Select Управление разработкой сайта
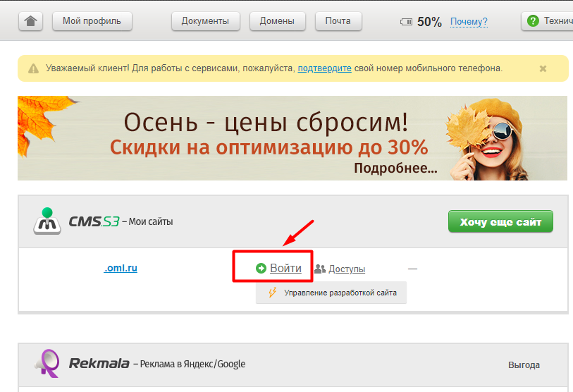Viewport: 573px width, 392px height. 331,293
